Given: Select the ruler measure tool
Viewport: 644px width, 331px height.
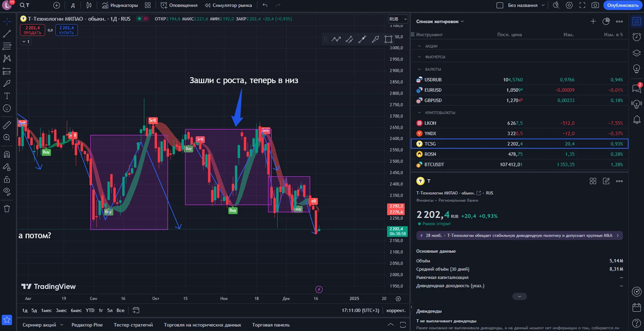Looking at the screenshot, I should click(x=7, y=125).
